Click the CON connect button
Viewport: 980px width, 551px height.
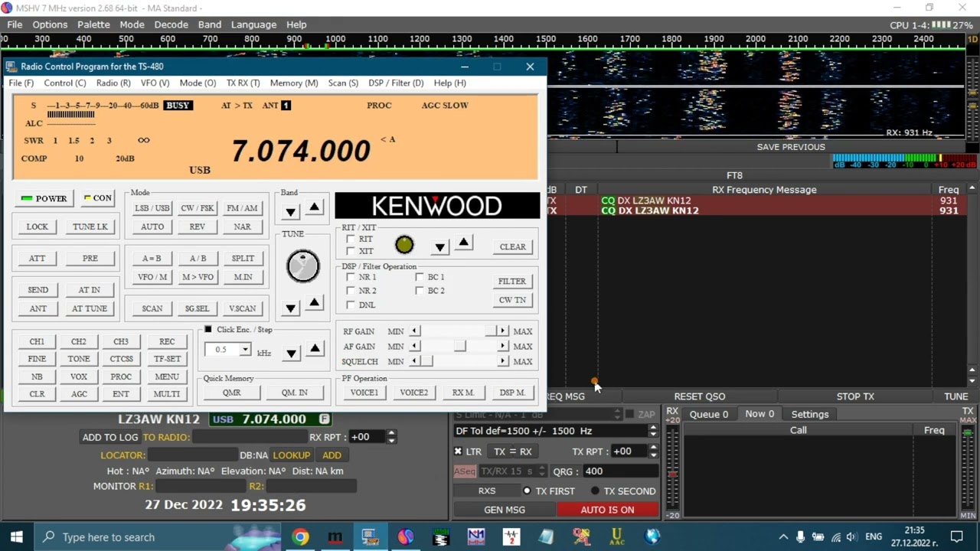97,198
